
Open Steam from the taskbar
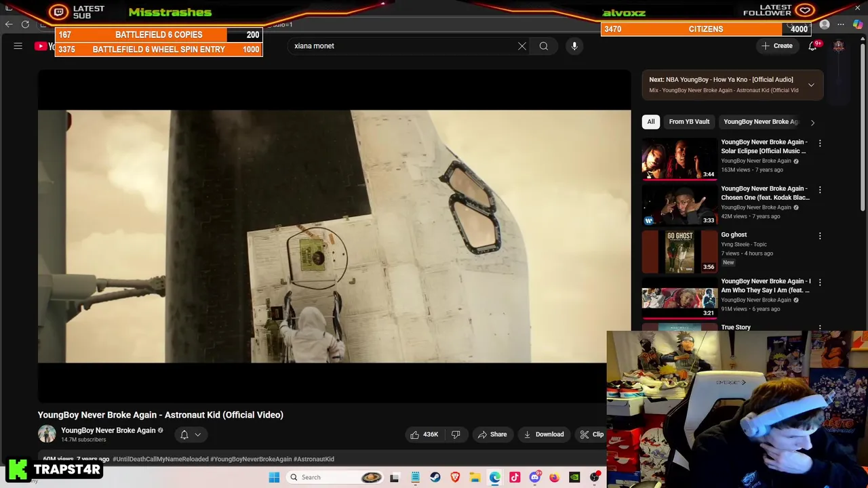435,477
